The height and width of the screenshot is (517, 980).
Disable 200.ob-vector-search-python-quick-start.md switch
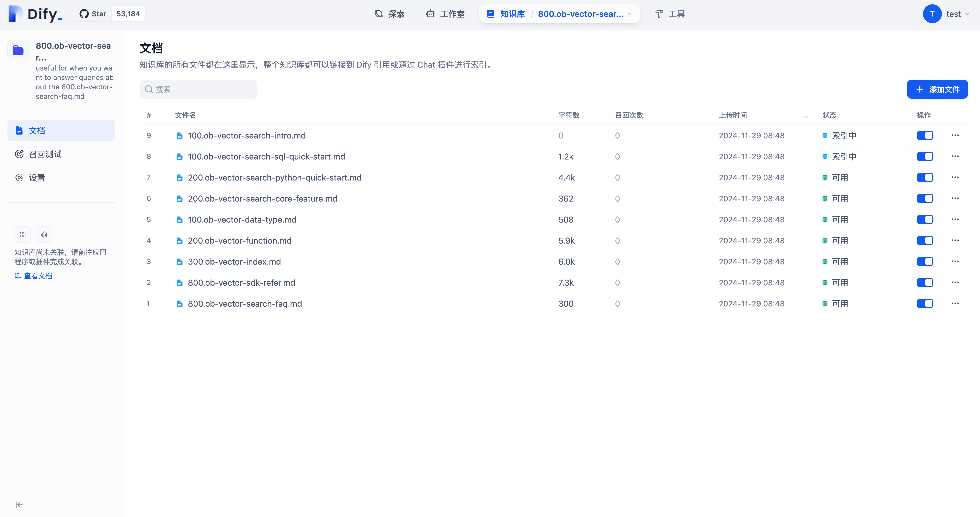click(925, 178)
